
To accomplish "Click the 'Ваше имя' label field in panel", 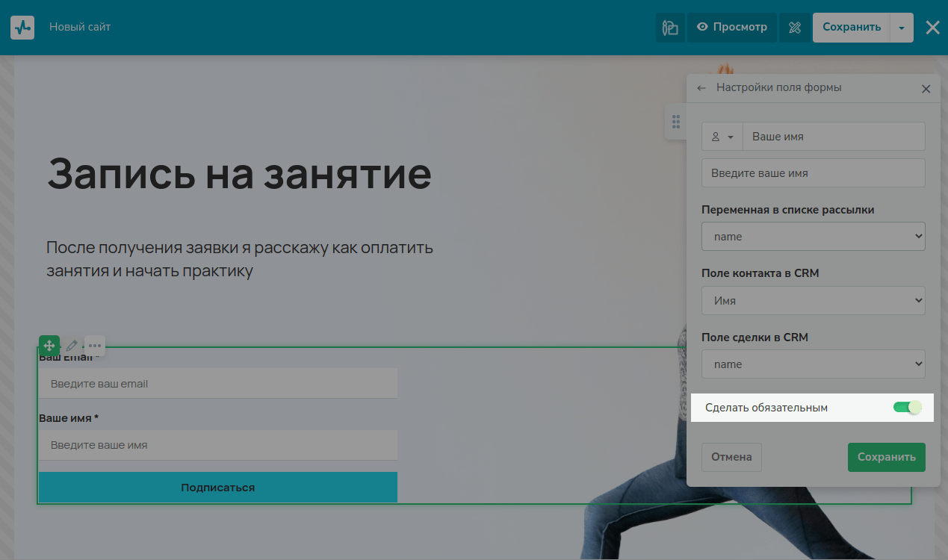I will click(x=833, y=137).
